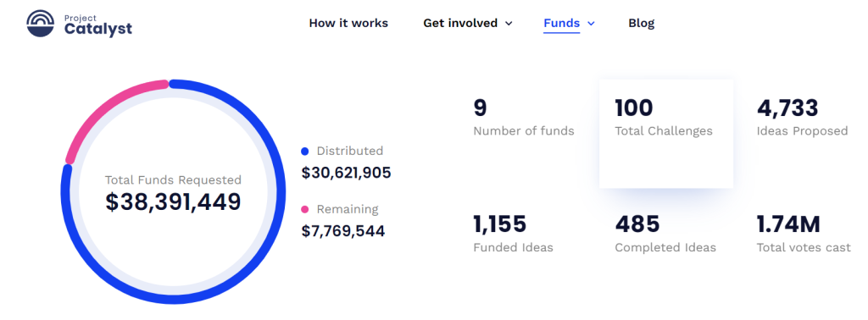
Task: Click the Funded Ideas statistic
Action: [x=513, y=234]
